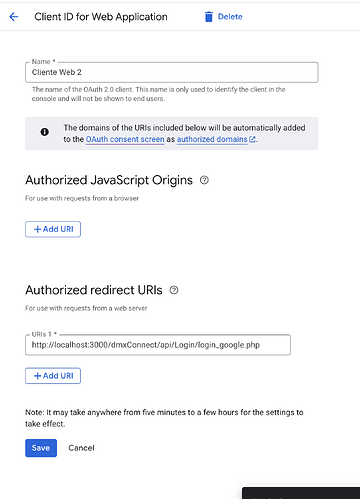Screen dimensions: 360x499
Task: Click the dark notification bar at bottom right
Action: (x=301, y=493)
